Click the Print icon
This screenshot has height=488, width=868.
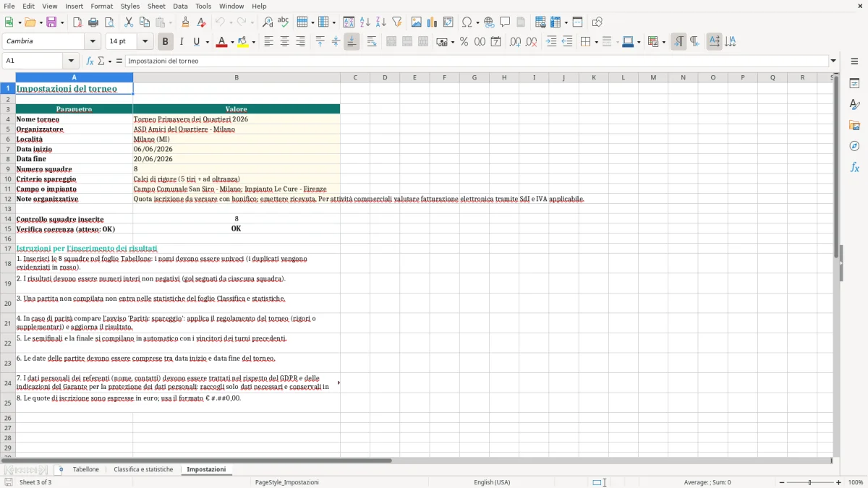(93, 22)
